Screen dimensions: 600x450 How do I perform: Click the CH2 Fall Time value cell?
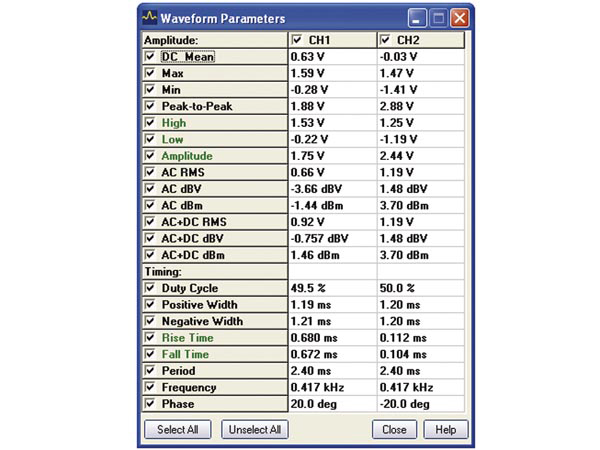click(x=420, y=354)
